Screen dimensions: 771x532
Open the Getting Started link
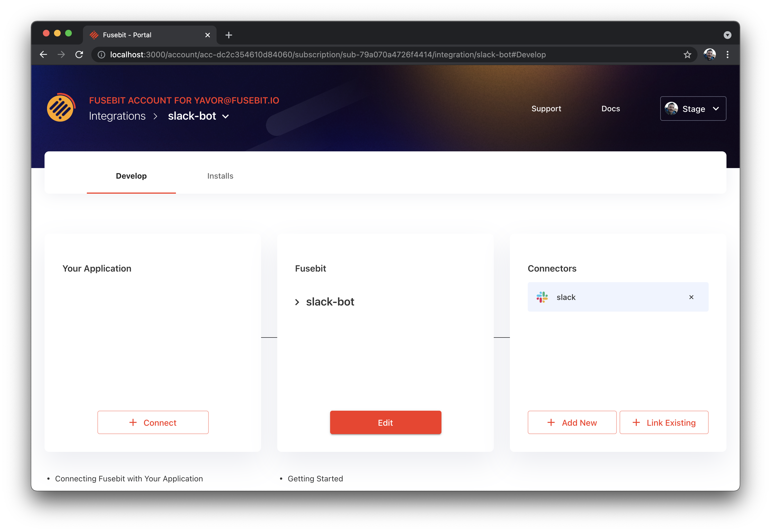(x=315, y=478)
